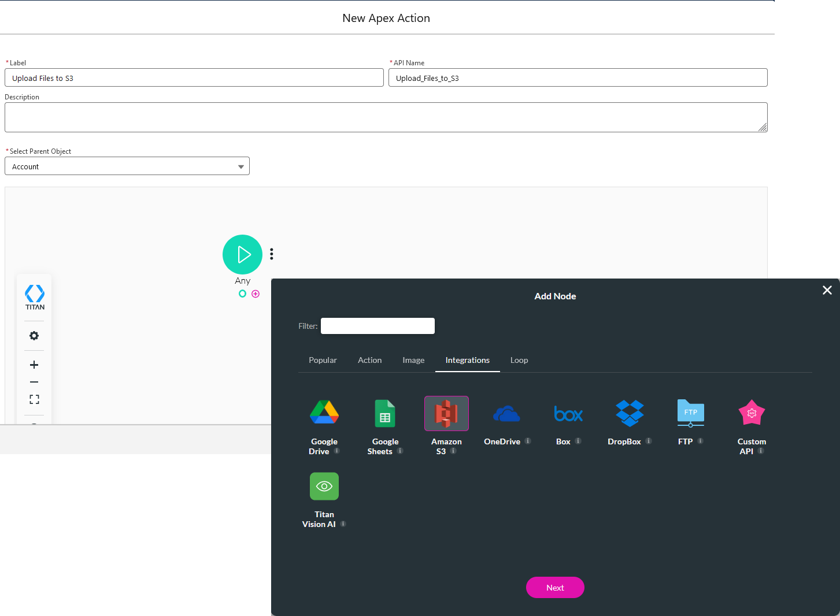This screenshot has height=616, width=840.
Task: Select the Titan Vision AI icon
Action: 324,486
